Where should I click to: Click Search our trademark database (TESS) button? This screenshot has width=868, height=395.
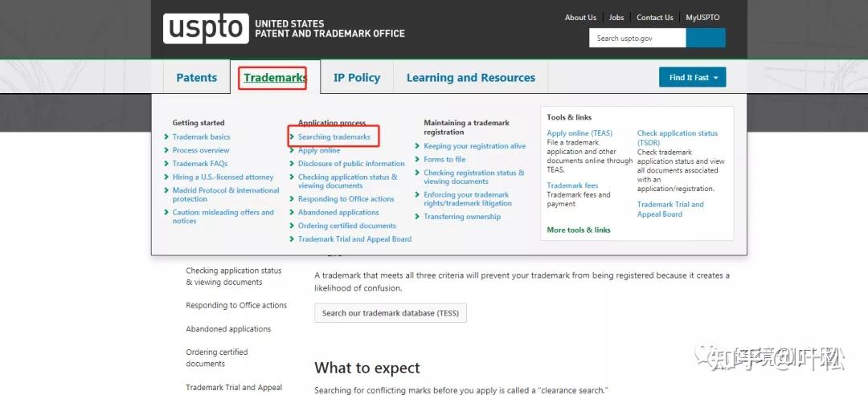391,312
